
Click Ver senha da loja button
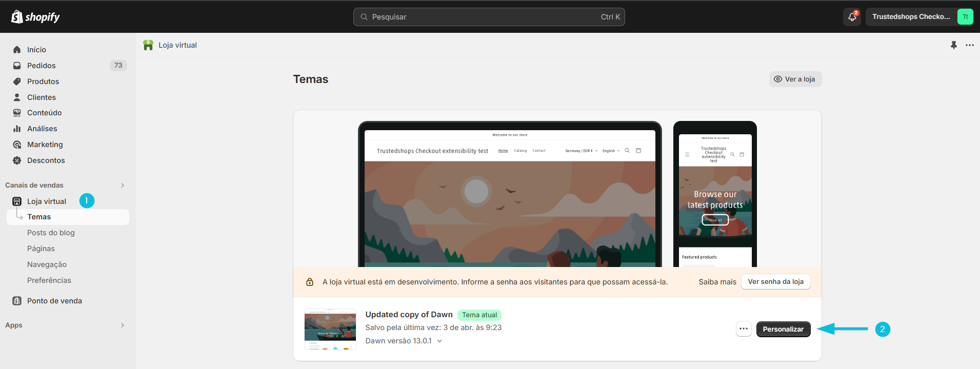tap(776, 282)
